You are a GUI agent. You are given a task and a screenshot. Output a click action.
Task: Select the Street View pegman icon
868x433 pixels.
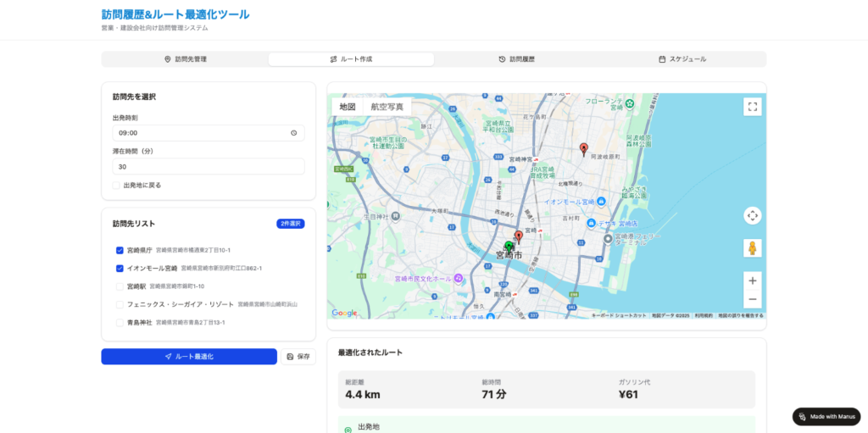point(752,248)
